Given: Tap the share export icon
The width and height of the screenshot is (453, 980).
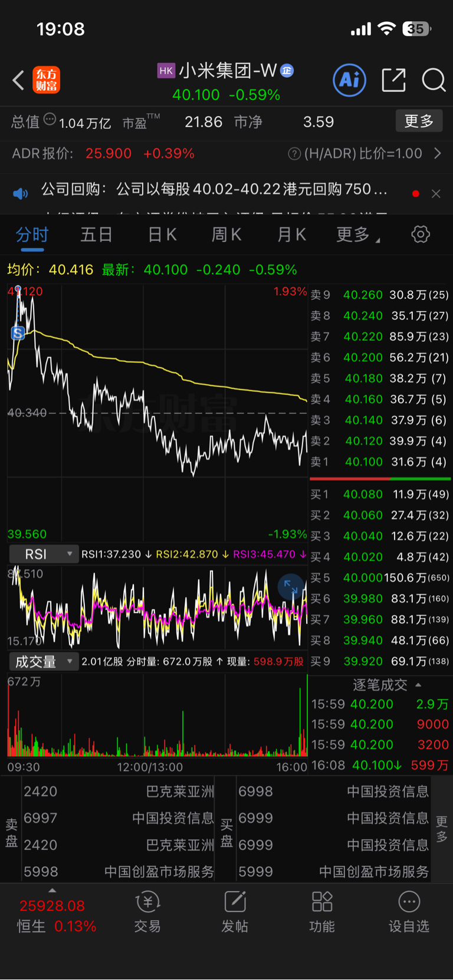Looking at the screenshot, I should pyautogui.click(x=393, y=80).
